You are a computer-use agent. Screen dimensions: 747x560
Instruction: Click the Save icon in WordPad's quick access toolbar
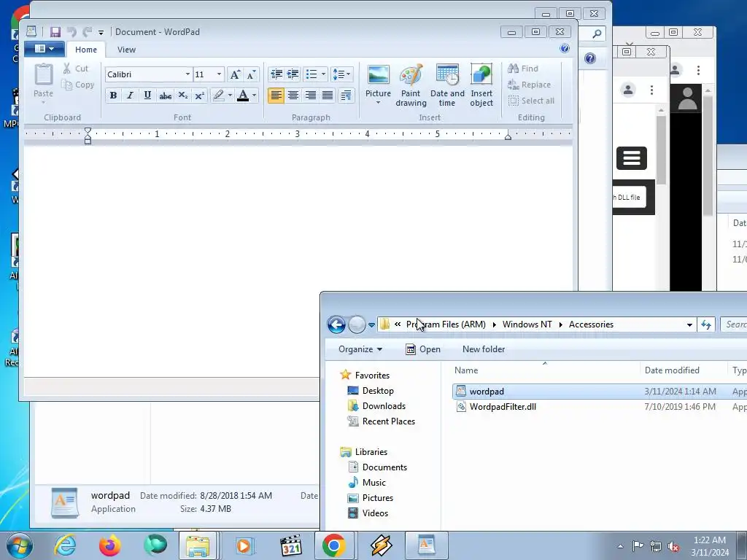55,32
